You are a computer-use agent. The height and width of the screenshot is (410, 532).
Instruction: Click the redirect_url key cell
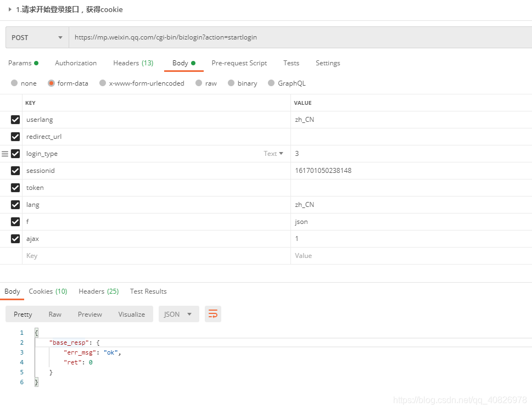coord(156,137)
